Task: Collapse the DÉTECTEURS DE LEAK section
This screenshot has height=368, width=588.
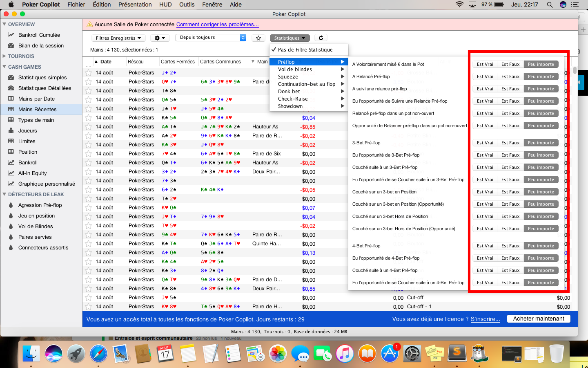Action: click(4, 194)
